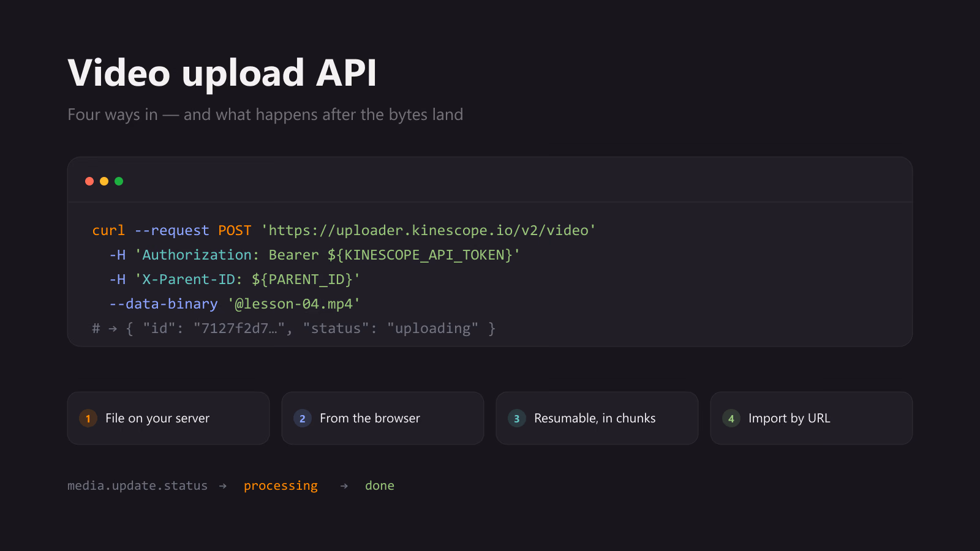
Task: Click the green 'done' status
Action: pos(380,485)
